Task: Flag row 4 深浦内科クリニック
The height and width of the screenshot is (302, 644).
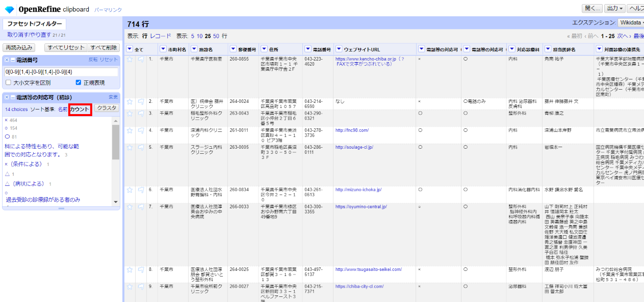Action: click(x=141, y=130)
